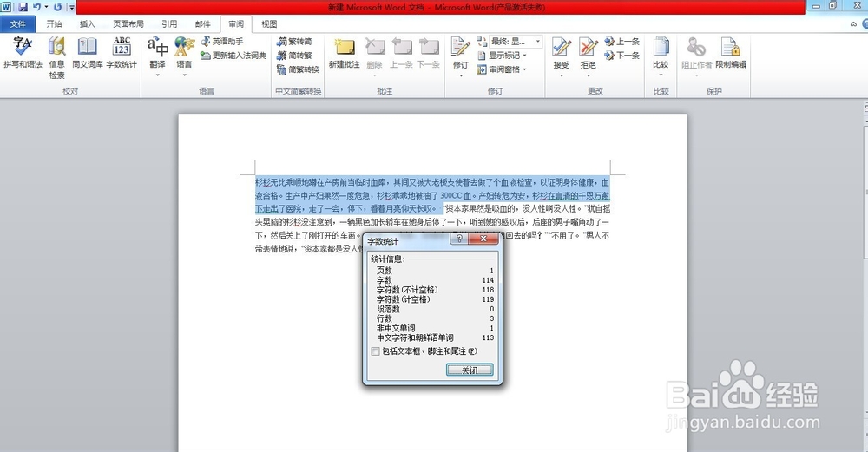The width and height of the screenshot is (868, 452).
Task: Open the Show Markup (显示标记) dropdown
Action: point(502,56)
